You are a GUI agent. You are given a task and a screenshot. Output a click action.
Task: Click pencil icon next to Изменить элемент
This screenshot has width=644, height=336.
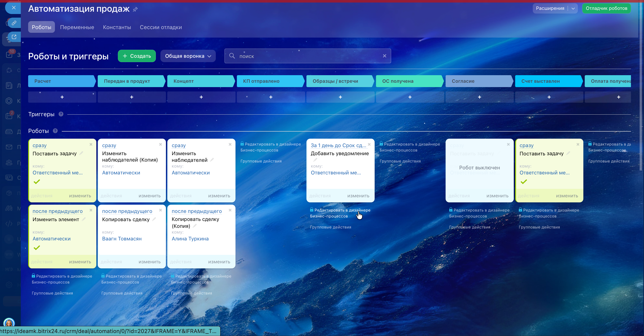(84, 219)
